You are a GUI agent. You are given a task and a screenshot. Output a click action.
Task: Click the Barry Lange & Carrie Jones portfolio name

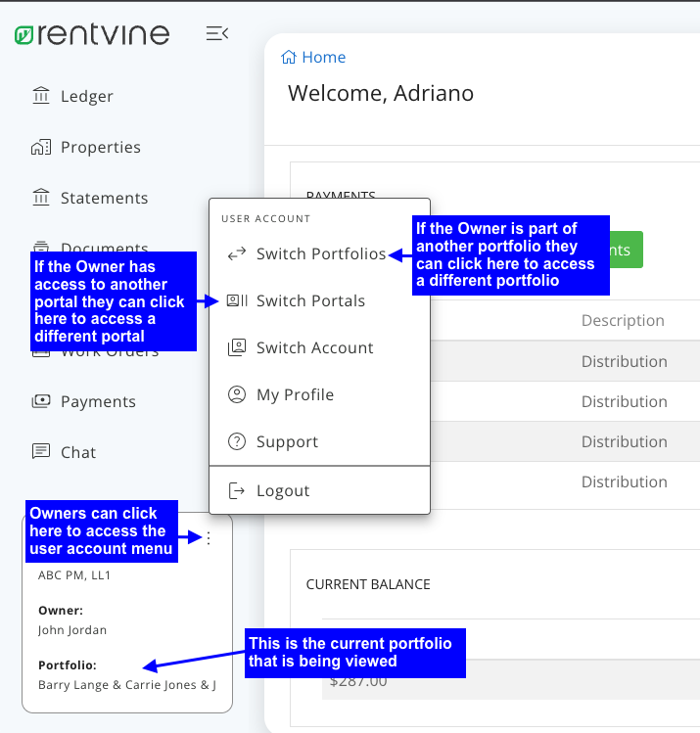(x=126, y=685)
